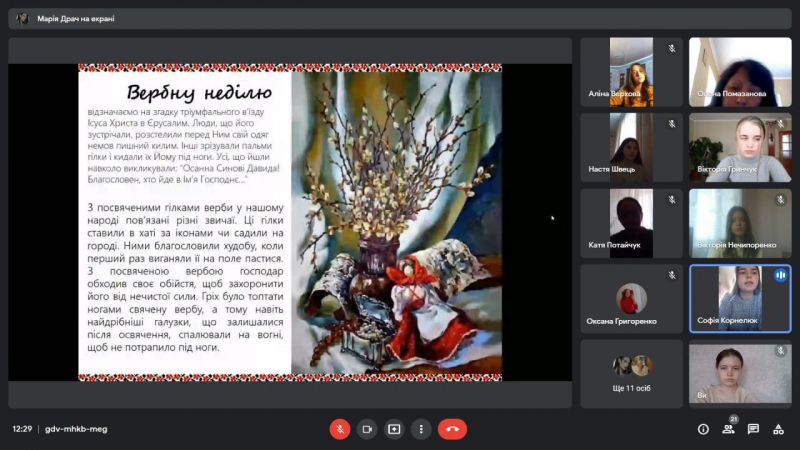Click the muted mic icon on Вікторія Гринчук's tile

coord(781,124)
